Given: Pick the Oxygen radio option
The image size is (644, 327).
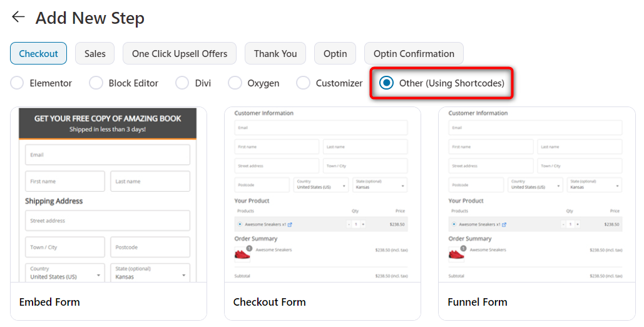Looking at the screenshot, I should point(235,83).
